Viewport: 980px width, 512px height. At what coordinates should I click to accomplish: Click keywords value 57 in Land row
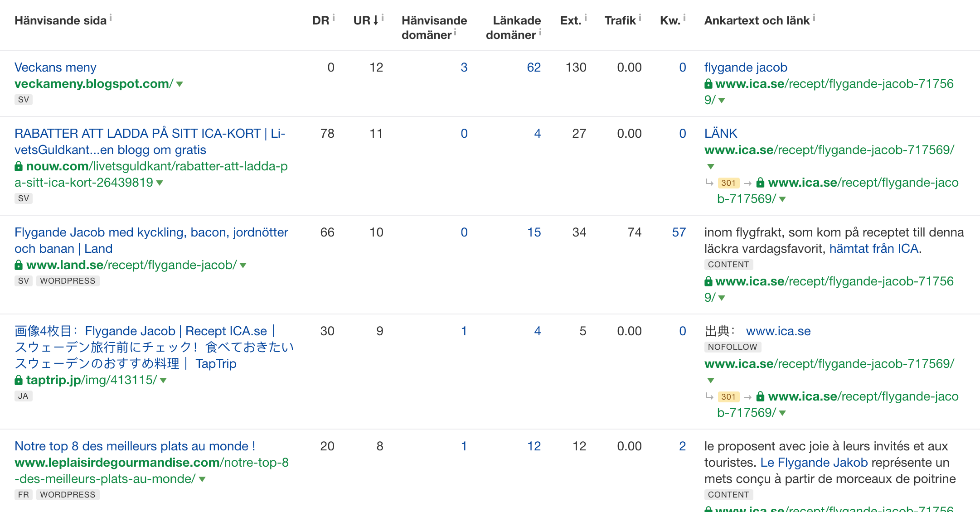[x=679, y=232]
